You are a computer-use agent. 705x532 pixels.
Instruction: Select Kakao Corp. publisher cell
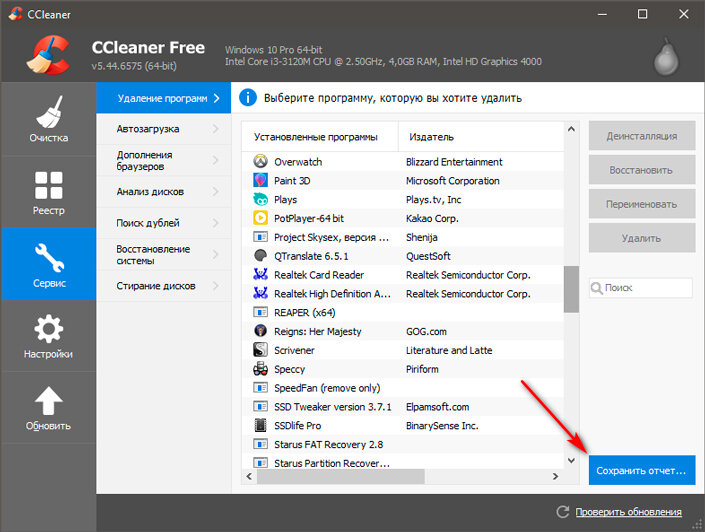pyautogui.click(x=432, y=219)
